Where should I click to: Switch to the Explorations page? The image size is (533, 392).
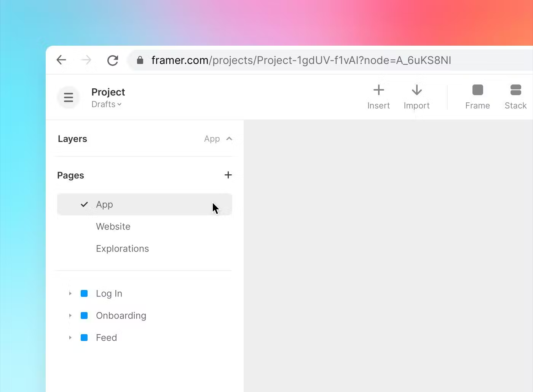[x=122, y=249]
